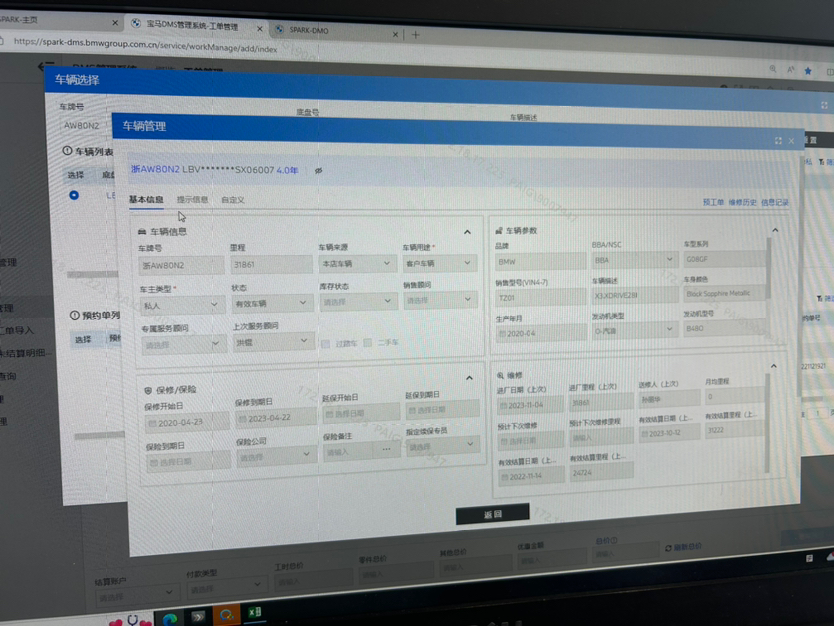Open the 指定续保专员 dropdown
Screen dimensions: 834x626
point(442,446)
